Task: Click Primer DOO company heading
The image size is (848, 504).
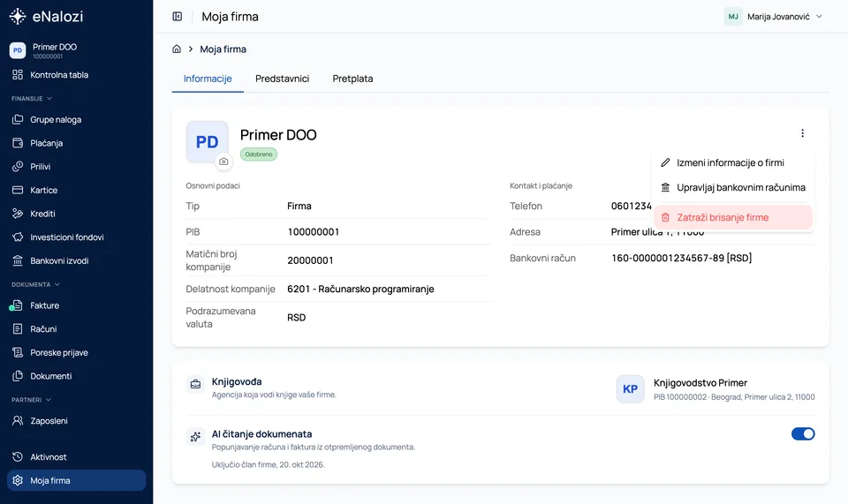Action: tap(278, 135)
